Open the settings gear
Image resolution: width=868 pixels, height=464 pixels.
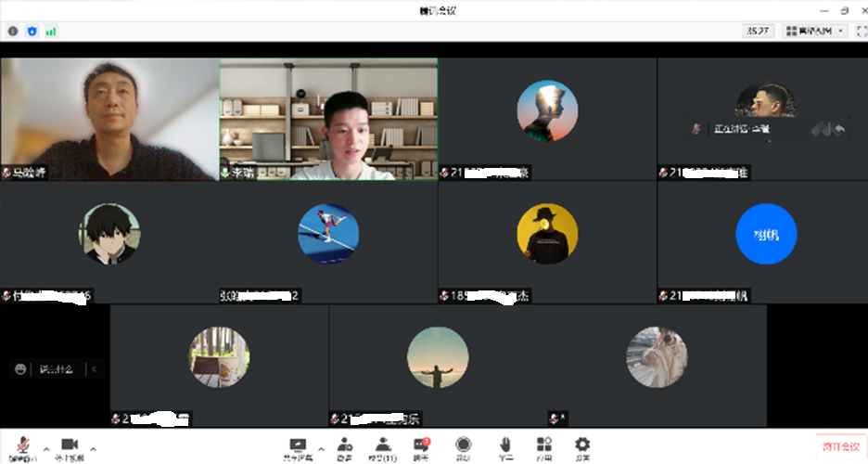pyautogui.click(x=581, y=448)
